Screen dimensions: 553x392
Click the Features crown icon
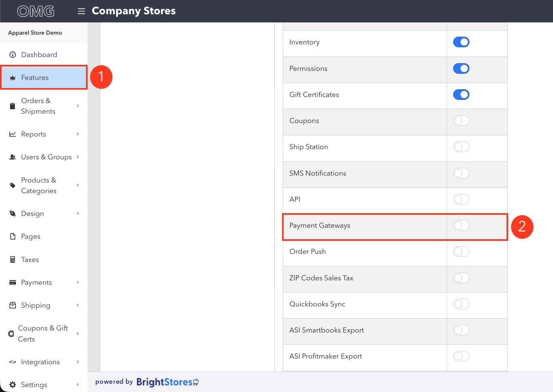13,77
